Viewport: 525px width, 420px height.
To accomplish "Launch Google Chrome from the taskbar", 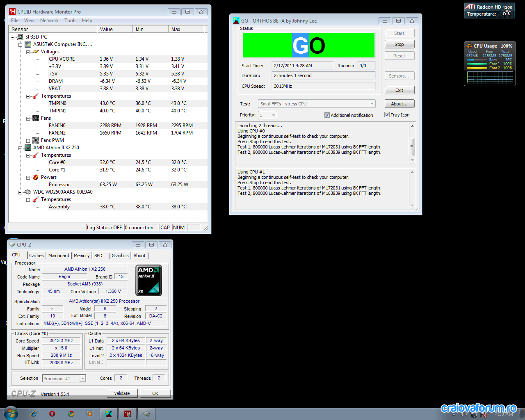I will click(x=71, y=414).
